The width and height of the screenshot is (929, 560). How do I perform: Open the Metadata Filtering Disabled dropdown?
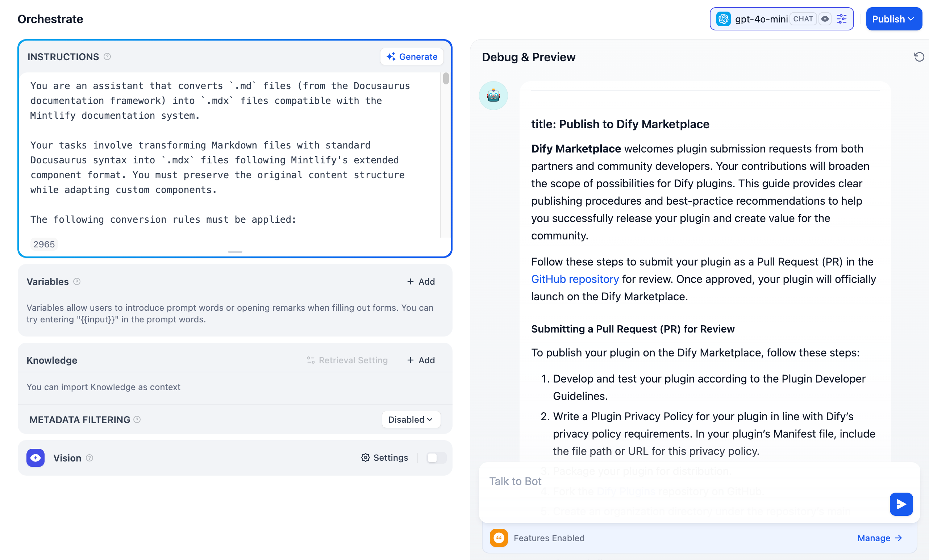point(411,419)
